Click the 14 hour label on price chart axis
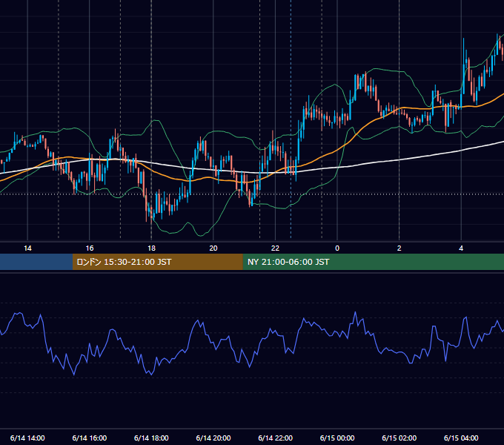 point(27,248)
